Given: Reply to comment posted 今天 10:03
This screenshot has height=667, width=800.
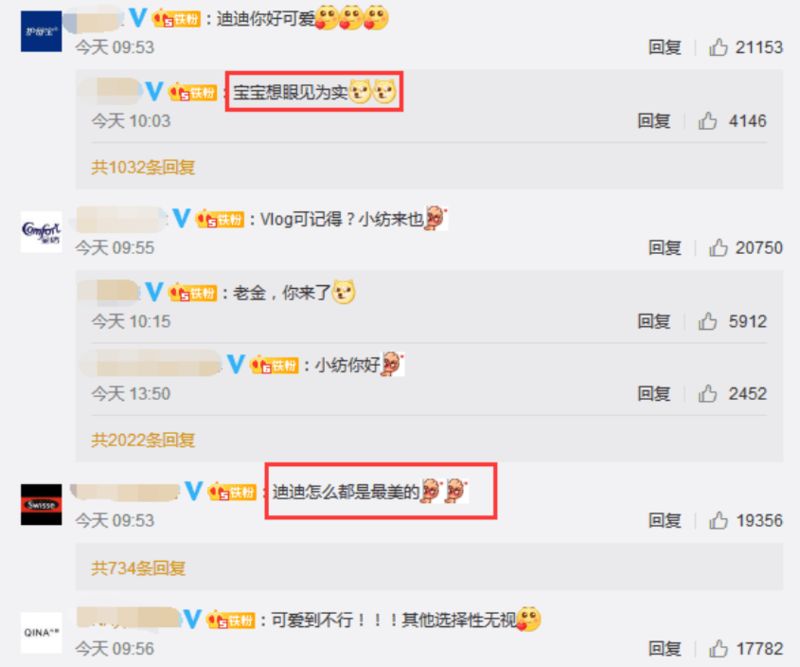Looking at the screenshot, I should click(654, 120).
